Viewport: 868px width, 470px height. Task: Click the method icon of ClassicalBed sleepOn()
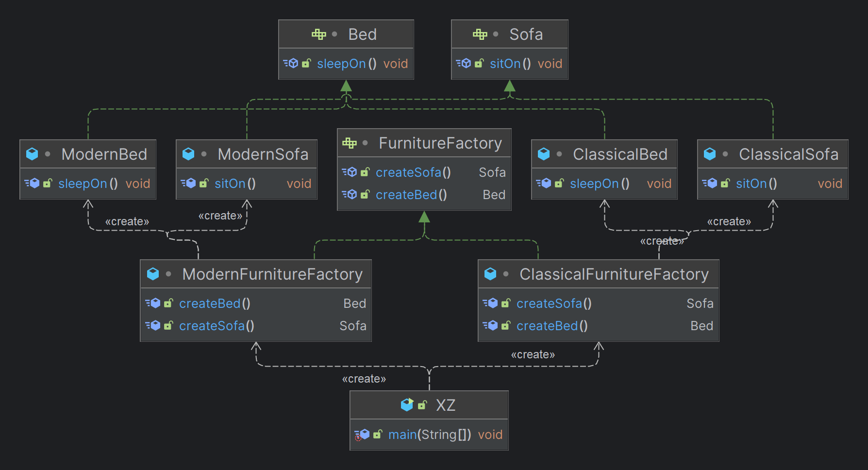coord(544,183)
